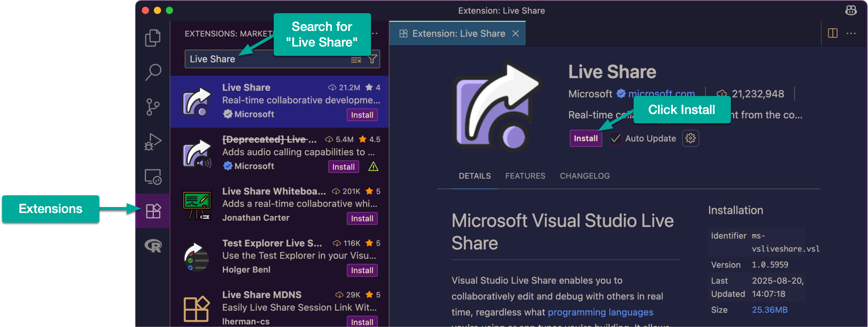Select the Live Share result row
The height and width of the screenshot is (327, 868).
[279, 101]
